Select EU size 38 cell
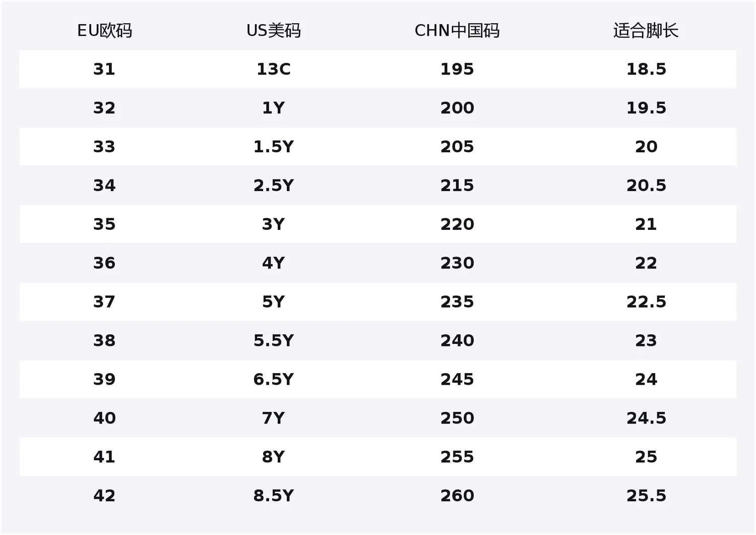Screen dimensions: 756x535 point(104,341)
